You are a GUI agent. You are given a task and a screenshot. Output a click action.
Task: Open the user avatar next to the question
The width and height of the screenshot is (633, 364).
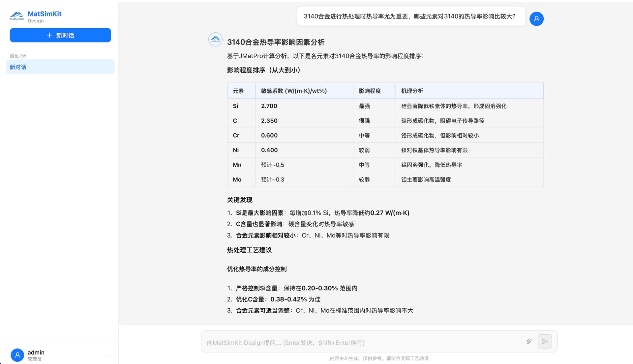pos(536,19)
